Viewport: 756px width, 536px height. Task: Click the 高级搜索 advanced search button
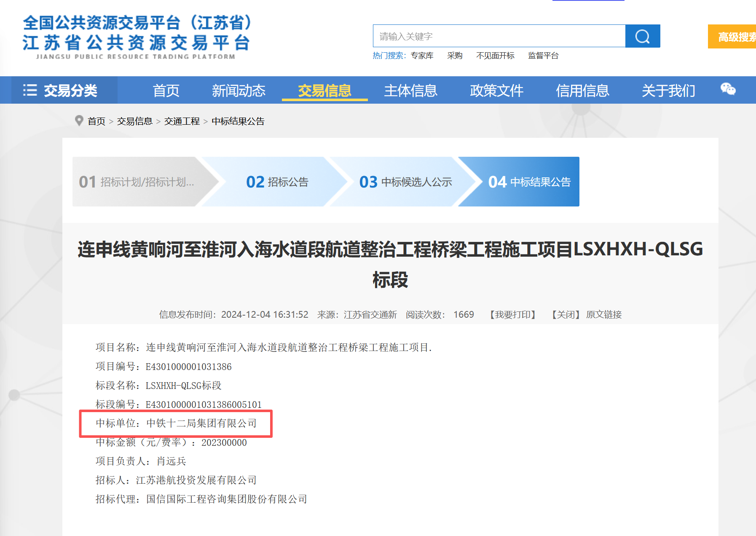click(734, 37)
